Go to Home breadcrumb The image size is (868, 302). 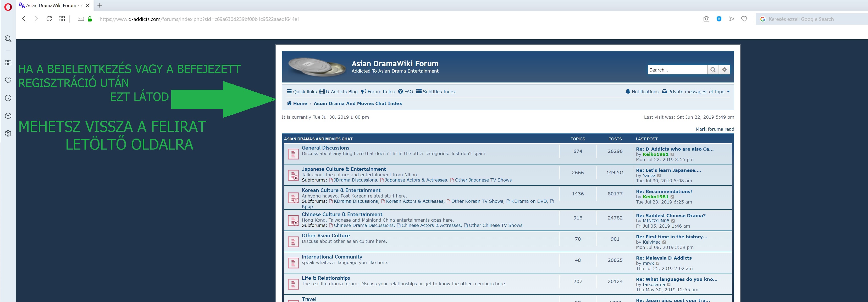pyautogui.click(x=297, y=103)
